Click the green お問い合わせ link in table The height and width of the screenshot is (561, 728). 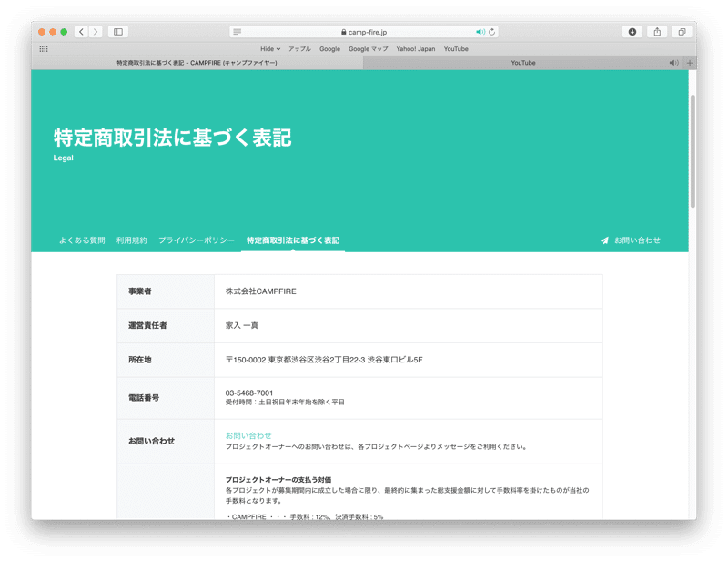(x=248, y=435)
